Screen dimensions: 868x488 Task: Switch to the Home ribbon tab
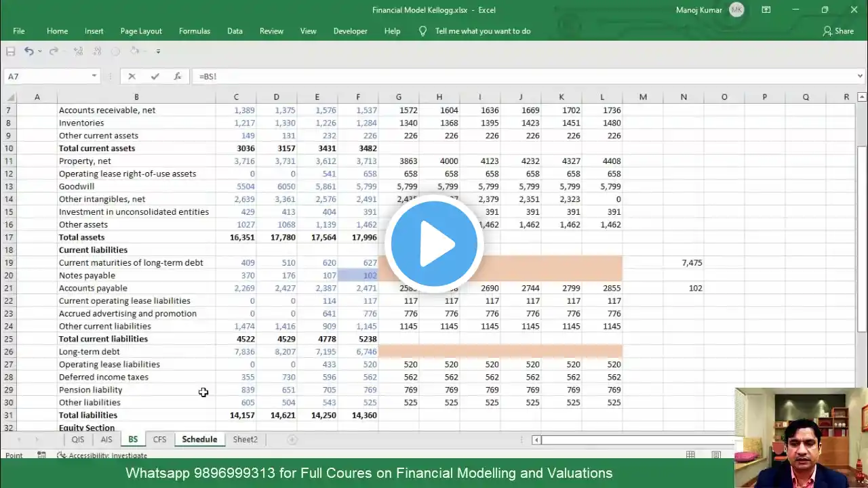(57, 31)
